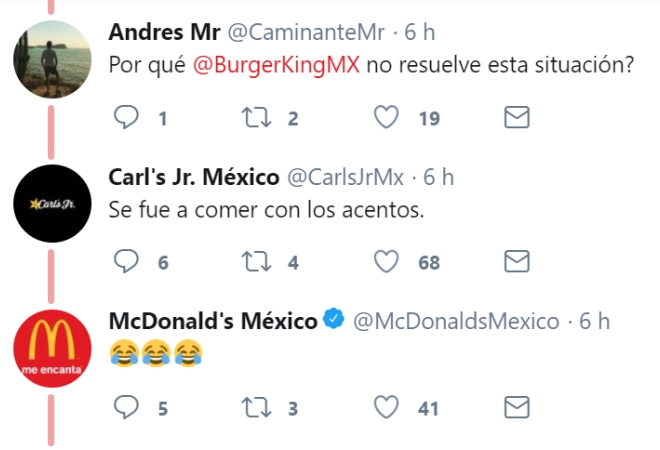Send Andres Mr's tweet via direct message
This screenshot has width=660, height=450.
(515, 119)
